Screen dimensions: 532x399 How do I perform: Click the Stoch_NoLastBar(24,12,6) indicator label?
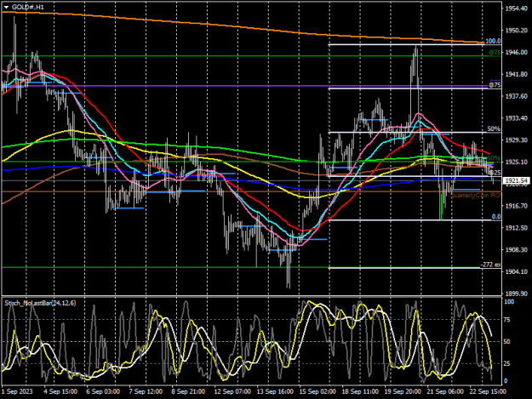coord(40,303)
